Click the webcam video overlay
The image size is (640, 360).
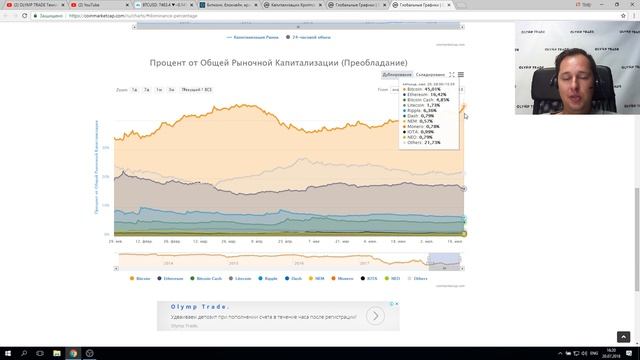577,67
